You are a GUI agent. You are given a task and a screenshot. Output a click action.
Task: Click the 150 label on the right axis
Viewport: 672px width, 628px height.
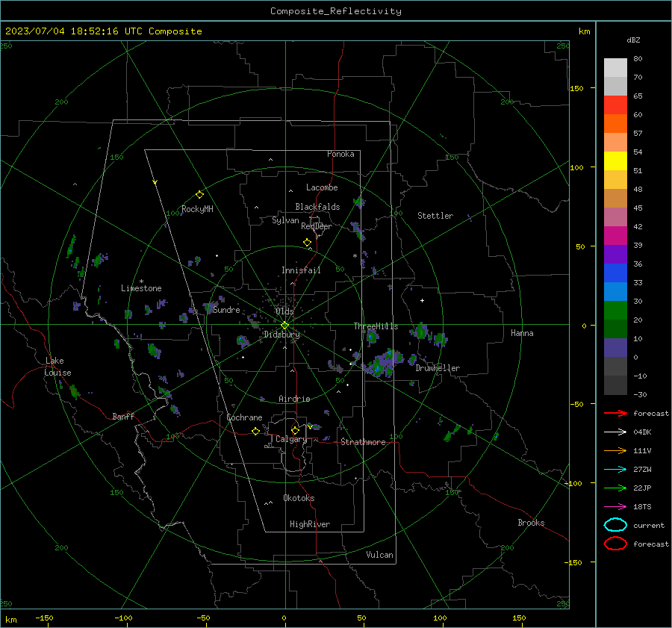(576, 88)
